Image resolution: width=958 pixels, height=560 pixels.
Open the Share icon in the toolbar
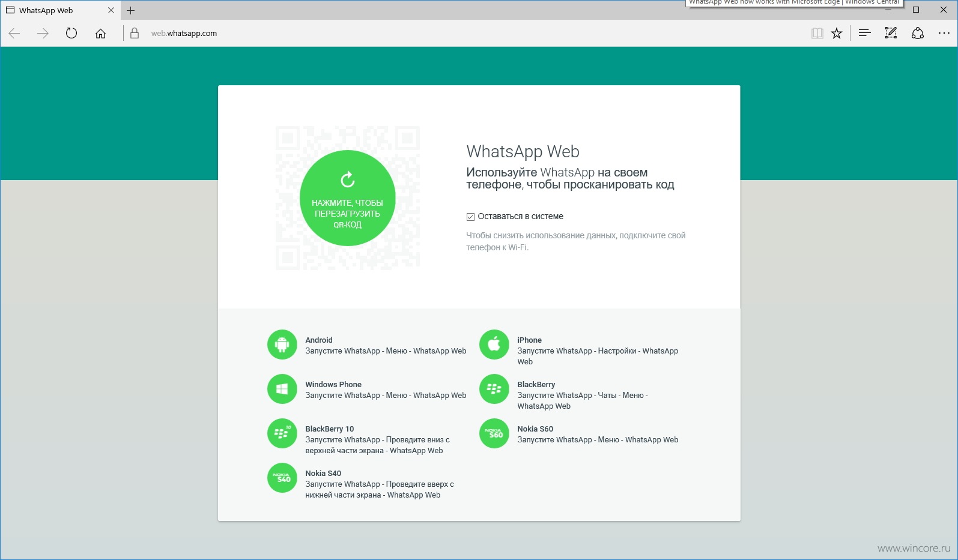click(x=918, y=34)
